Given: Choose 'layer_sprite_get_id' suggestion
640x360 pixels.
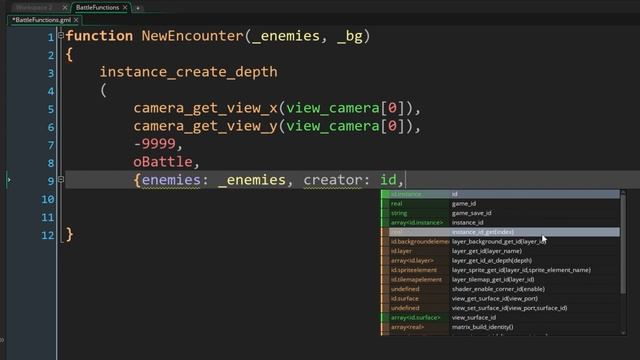Looking at the screenshot, I should coord(500,270).
